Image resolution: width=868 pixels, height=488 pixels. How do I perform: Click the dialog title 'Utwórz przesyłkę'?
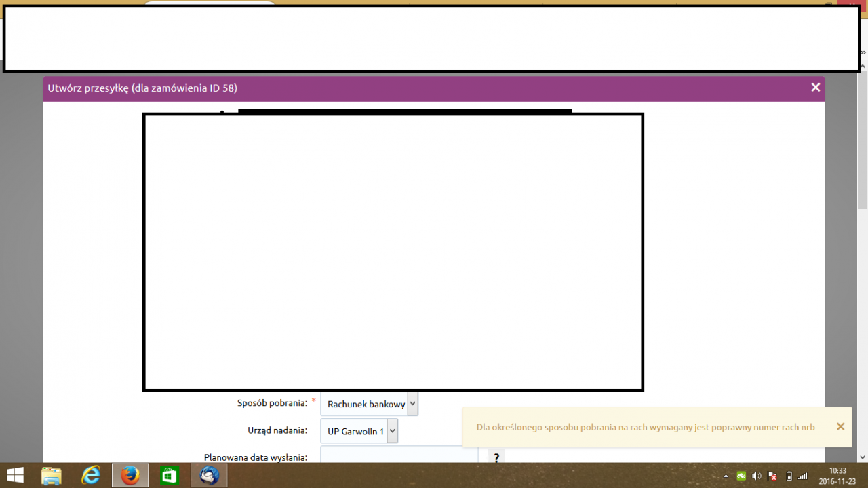click(x=142, y=88)
